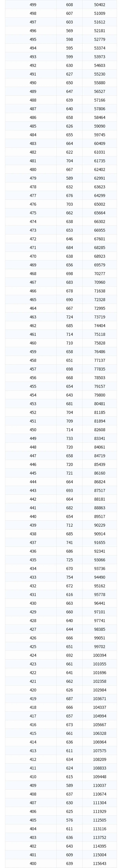Viewport: 122px width, 868px height.
Task: Click count 724 in row 463
Action: click(69, 317)
